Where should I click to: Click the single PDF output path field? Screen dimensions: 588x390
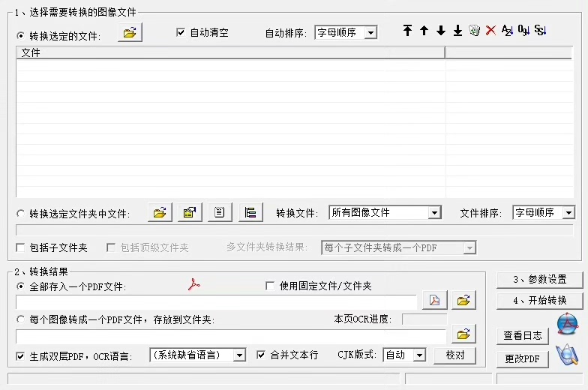tap(216, 302)
